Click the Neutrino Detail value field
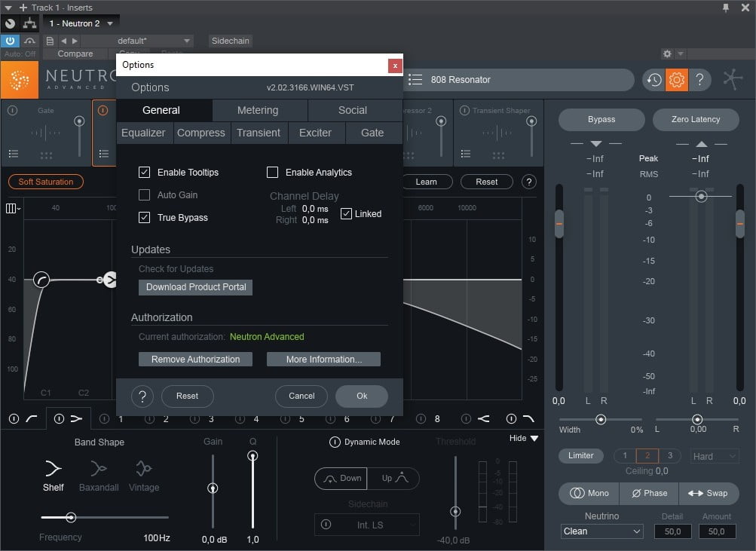The height and width of the screenshot is (551, 756). click(x=672, y=531)
